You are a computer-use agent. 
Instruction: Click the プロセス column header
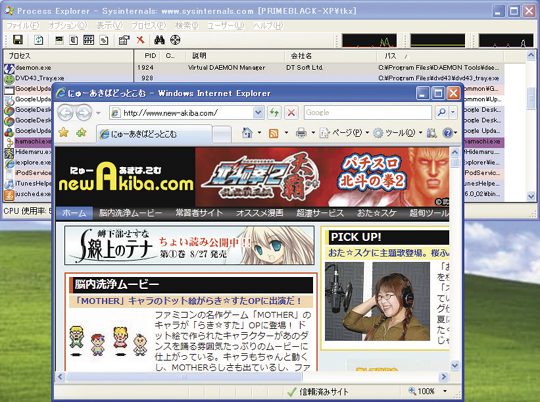(x=68, y=56)
